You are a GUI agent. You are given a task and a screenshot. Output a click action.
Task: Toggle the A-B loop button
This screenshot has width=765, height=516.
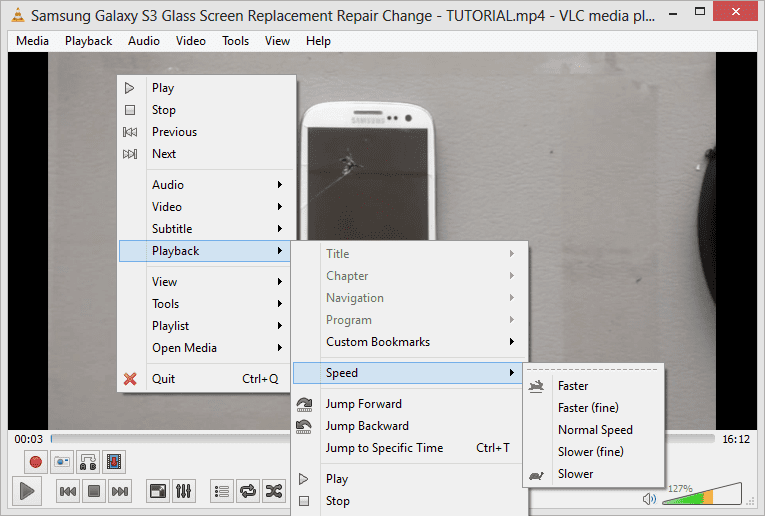pyautogui.click(x=88, y=461)
